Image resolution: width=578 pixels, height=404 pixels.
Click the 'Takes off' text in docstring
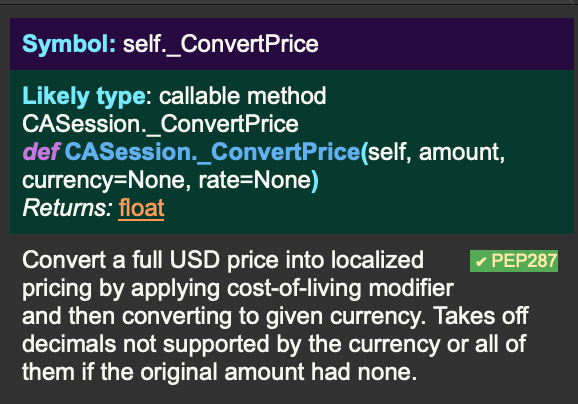click(481, 316)
